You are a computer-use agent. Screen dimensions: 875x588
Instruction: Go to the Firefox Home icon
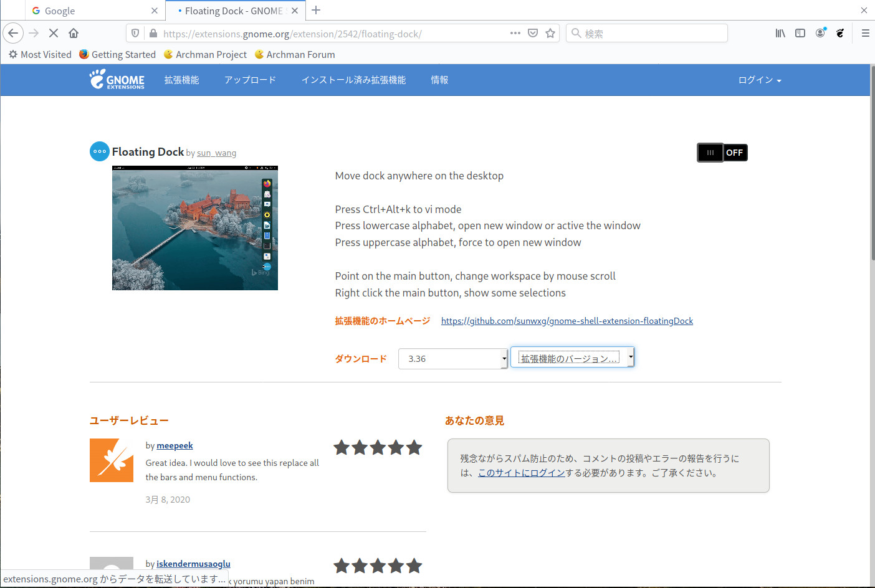click(x=74, y=33)
